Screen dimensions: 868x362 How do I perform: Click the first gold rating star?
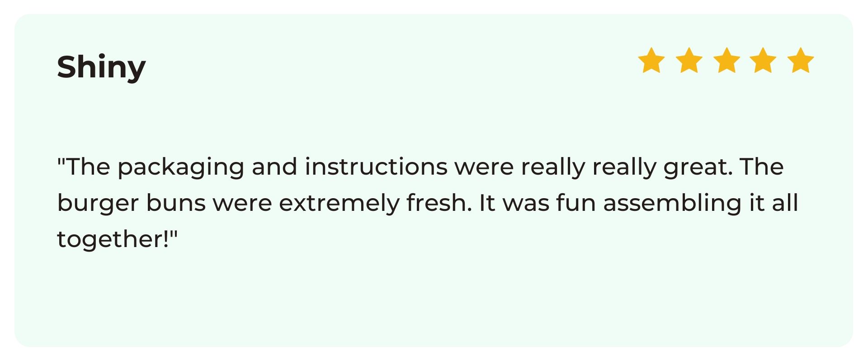651,60
